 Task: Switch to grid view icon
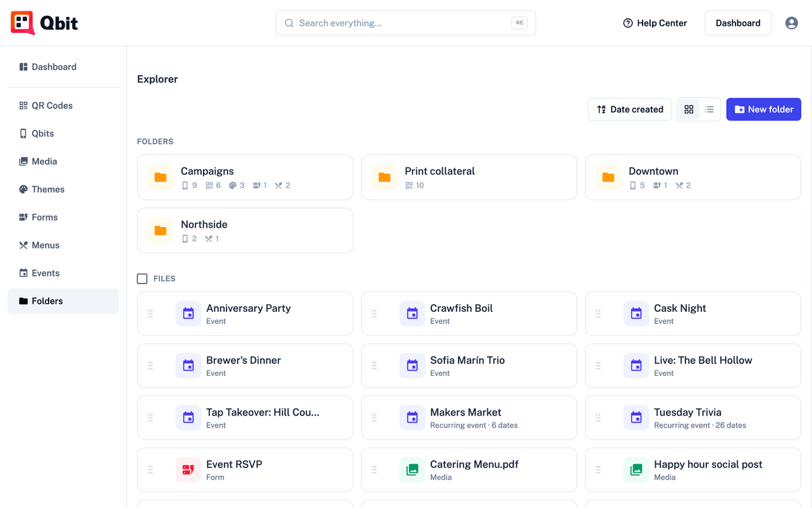(x=689, y=109)
